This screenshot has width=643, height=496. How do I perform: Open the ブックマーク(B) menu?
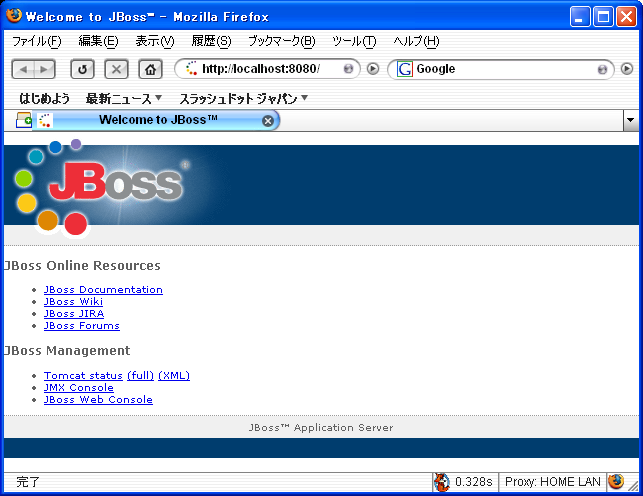tap(281, 41)
